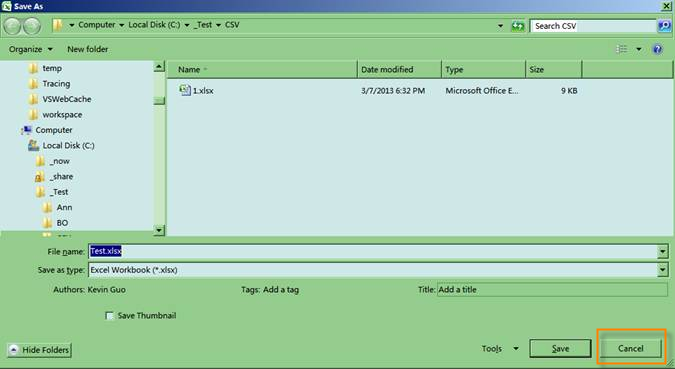The width and height of the screenshot is (675, 369).
Task: Click the change view icon
Action: 621,49
